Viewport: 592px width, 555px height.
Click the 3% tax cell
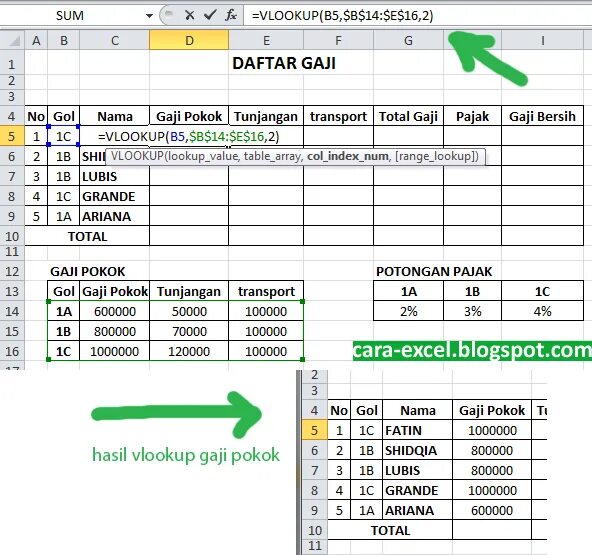[x=472, y=311]
